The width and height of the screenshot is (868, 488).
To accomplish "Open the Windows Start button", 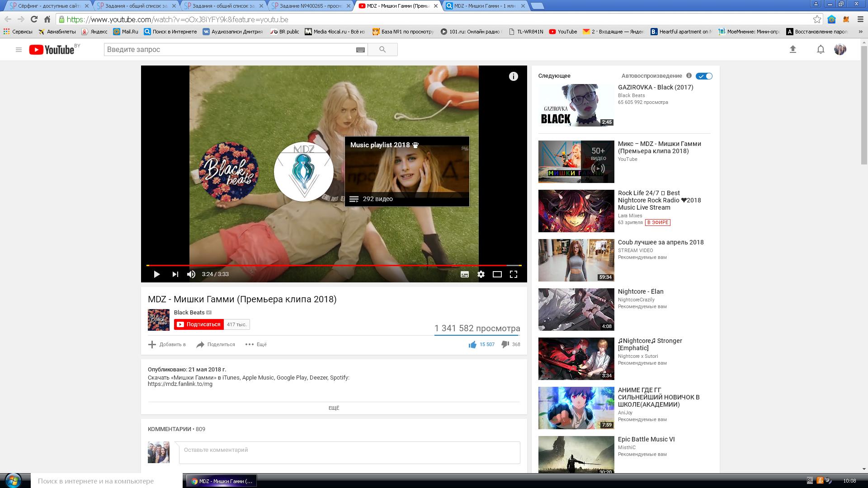I will pyautogui.click(x=13, y=480).
